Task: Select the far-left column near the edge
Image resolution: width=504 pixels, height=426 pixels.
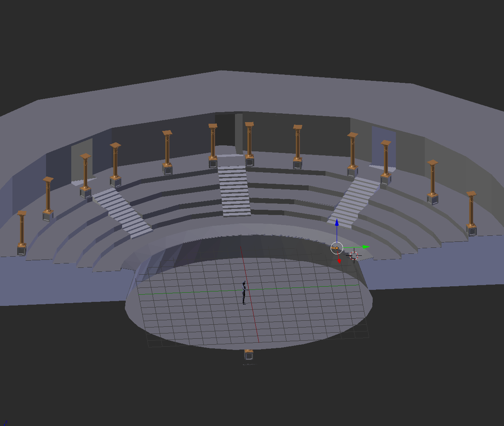Action: pyautogui.click(x=22, y=233)
